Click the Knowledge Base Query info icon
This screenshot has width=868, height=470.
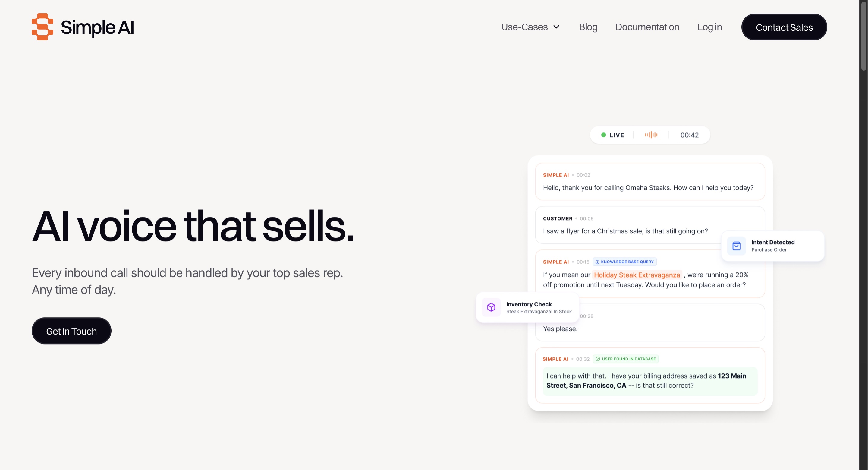coord(597,262)
